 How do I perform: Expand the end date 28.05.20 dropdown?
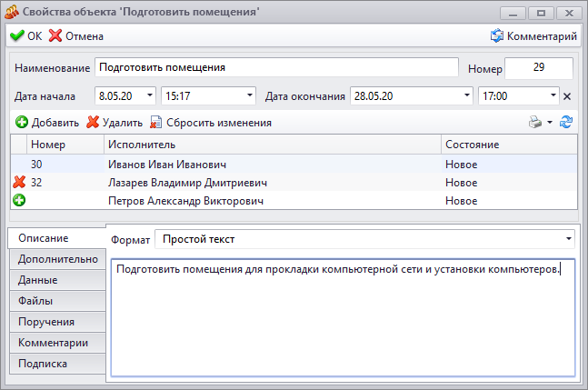pos(467,95)
